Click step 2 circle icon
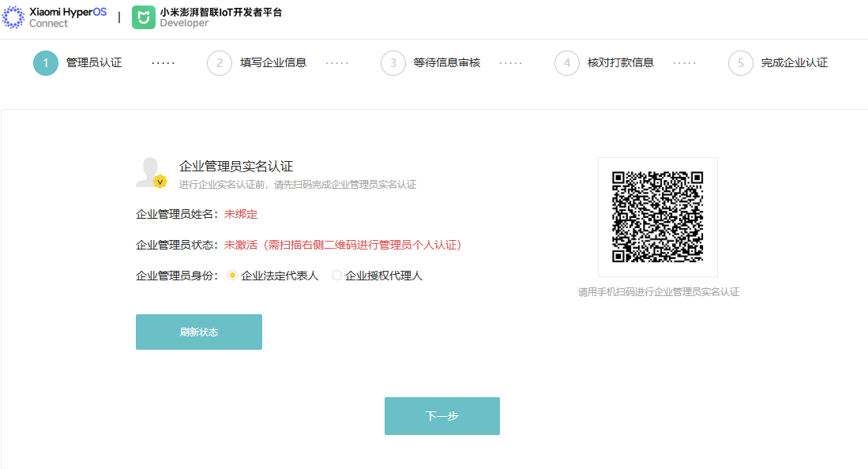868x469 pixels. click(220, 63)
